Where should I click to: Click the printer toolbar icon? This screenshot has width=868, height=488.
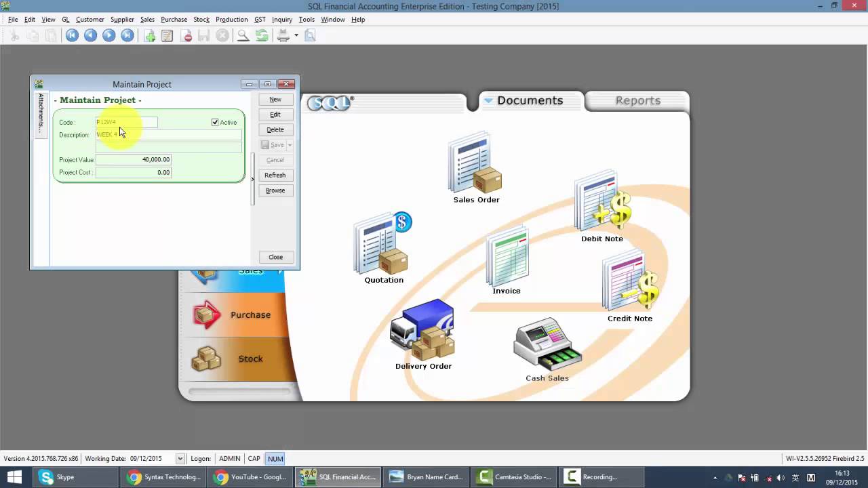[x=283, y=36]
